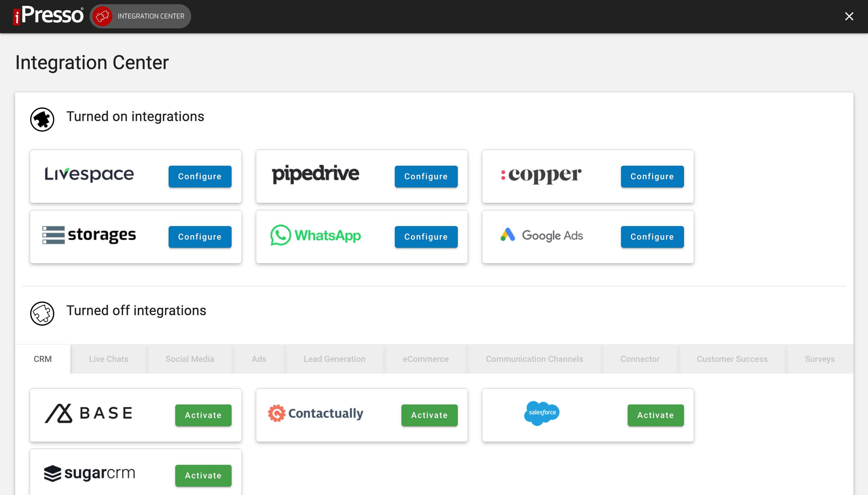The width and height of the screenshot is (868, 495).
Task: Click the Turned on integrations puzzle icon
Action: click(x=43, y=119)
